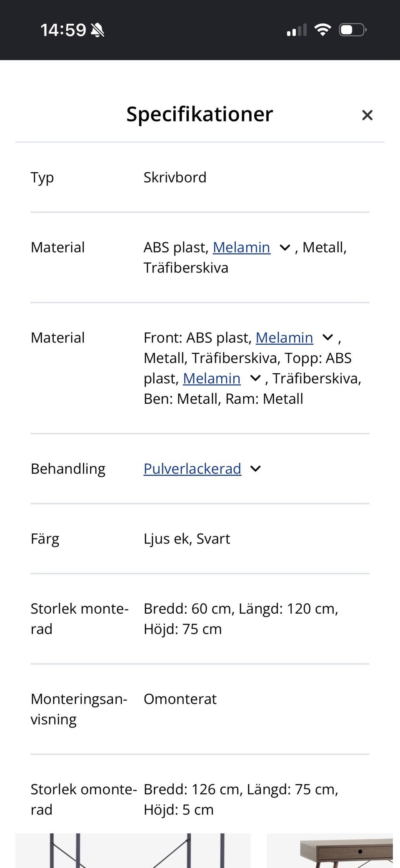Expand chevron beside Pulverlackerad
The image size is (400, 868).
pyautogui.click(x=255, y=469)
